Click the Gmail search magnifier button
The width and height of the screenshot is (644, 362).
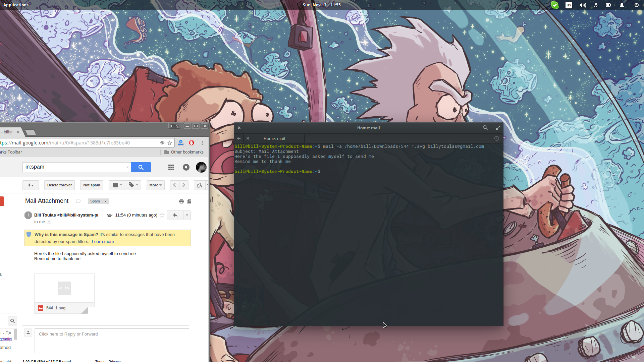(x=141, y=167)
